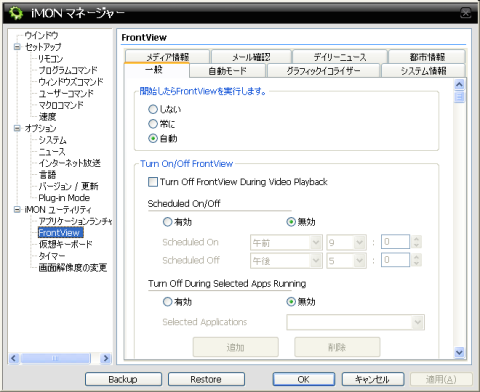480x392 pixels.
Task: Open the グラフィックイコライザー tab
Action: coord(323,71)
